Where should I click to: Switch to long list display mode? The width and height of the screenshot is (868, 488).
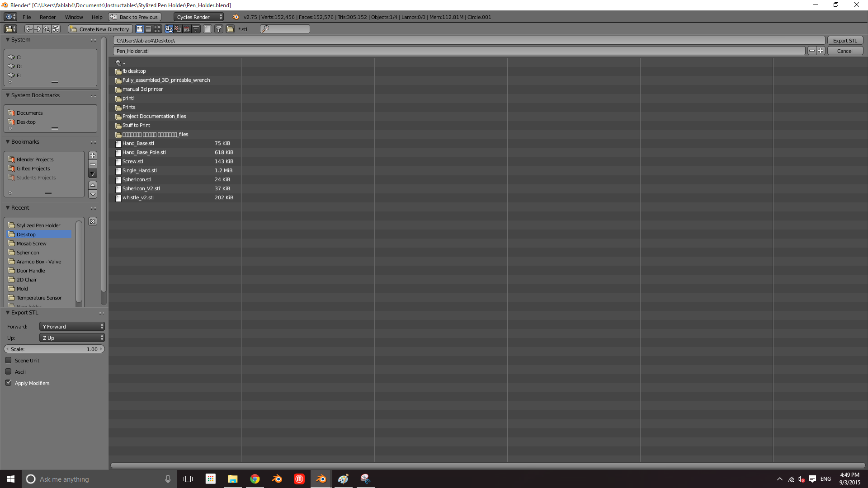[x=148, y=29]
